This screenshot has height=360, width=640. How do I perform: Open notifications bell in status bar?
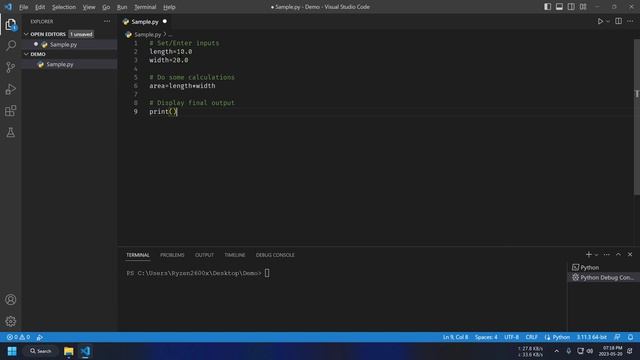click(631, 337)
